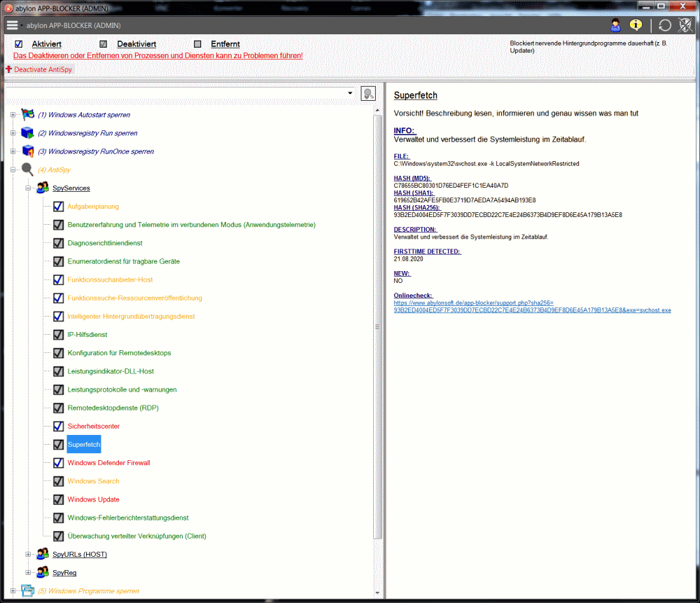Select Konfiguration für Remotedesktops entry
The height and width of the screenshot is (603, 700).
pos(119,353)
